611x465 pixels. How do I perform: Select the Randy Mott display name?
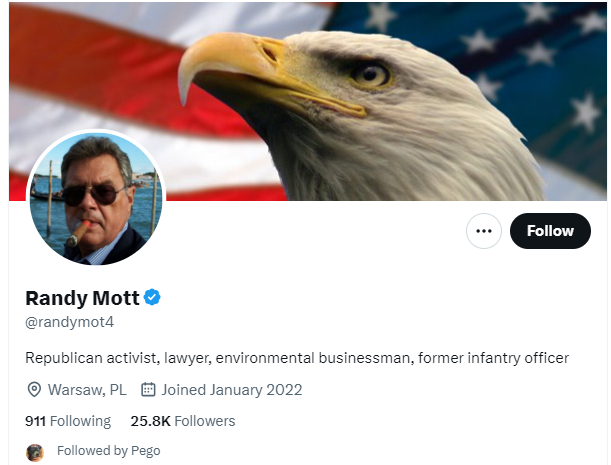click(x=82, y=298)
